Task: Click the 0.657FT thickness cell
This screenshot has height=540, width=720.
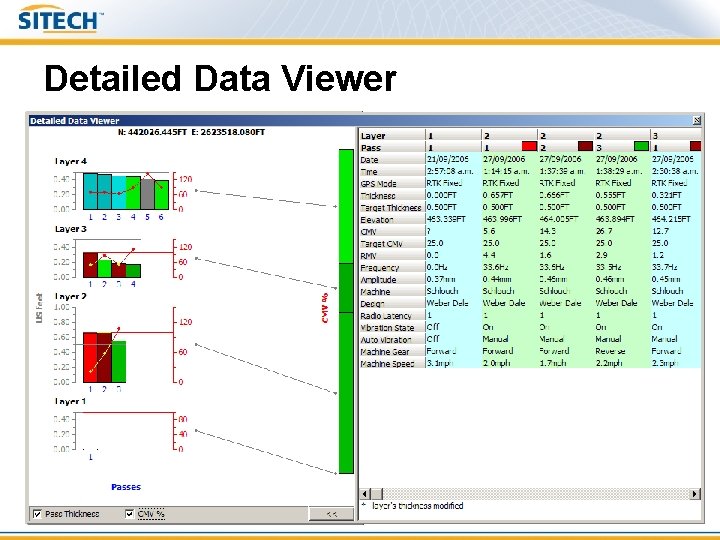Action: point(509,195)
